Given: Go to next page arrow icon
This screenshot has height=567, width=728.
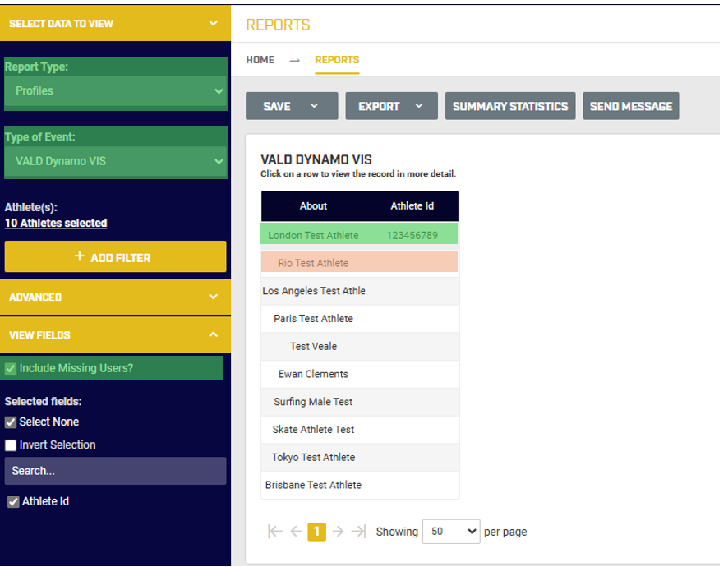Looking at the screenshot, I should click(338, 531).
